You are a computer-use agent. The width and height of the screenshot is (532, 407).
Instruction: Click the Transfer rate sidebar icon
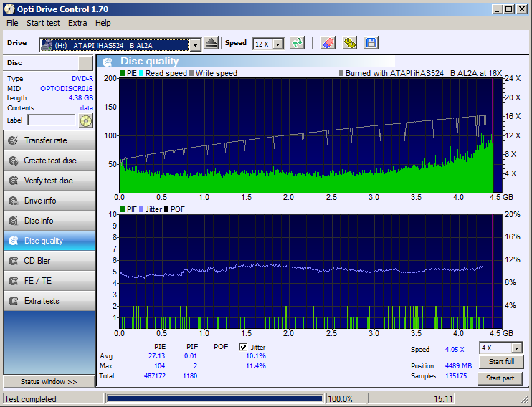tap(13, 140)
